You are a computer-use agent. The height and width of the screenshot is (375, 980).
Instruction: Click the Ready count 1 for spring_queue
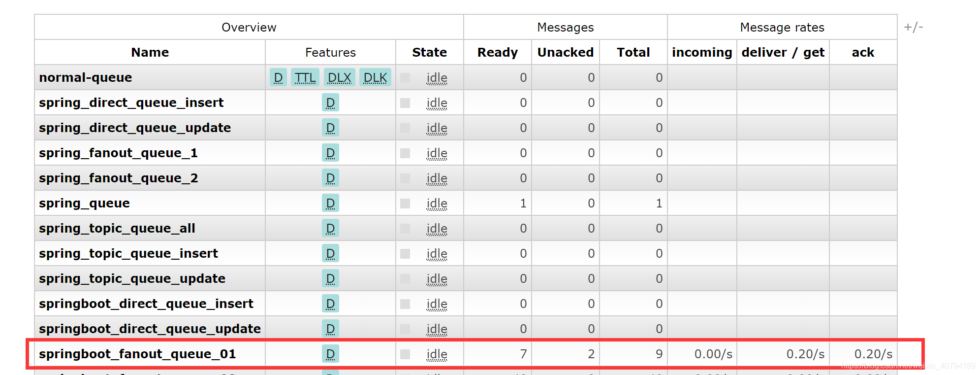point(523,203)
